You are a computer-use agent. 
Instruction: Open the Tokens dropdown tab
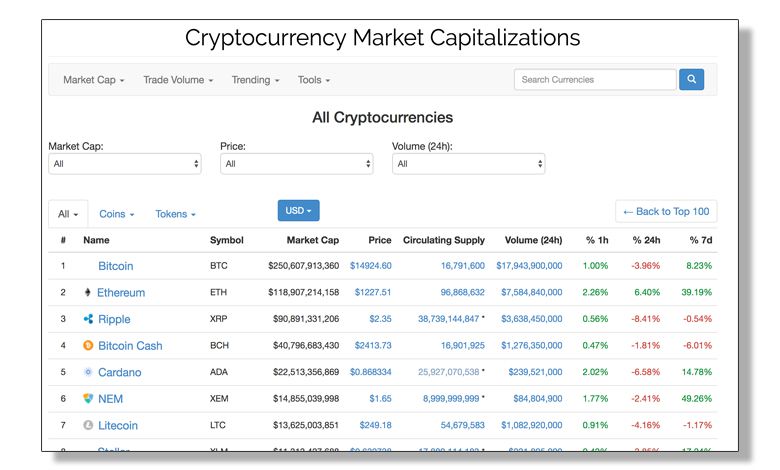[x=175, y=214]
